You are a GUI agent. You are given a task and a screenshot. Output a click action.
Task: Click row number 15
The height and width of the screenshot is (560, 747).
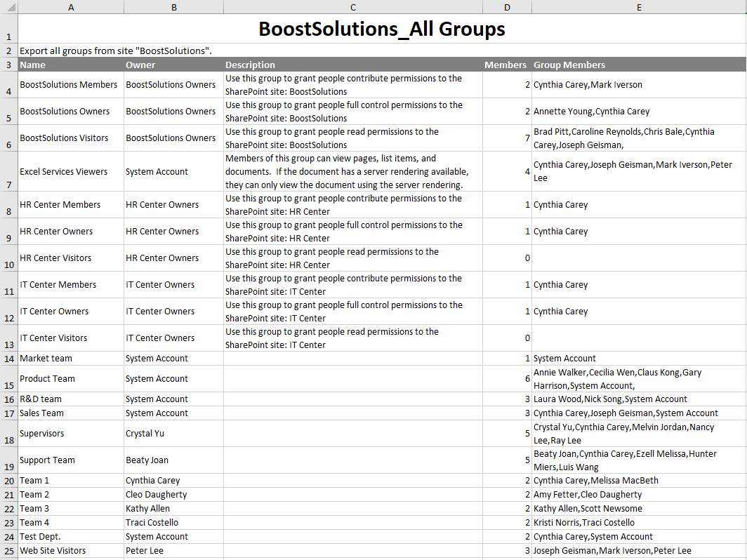8,379
